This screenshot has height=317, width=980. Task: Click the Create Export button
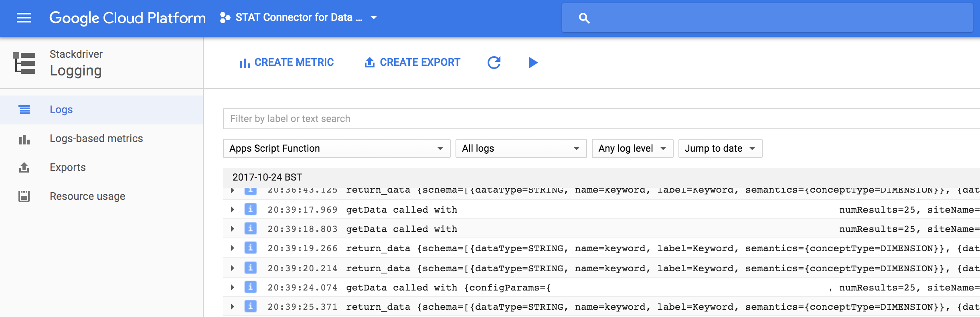coord(412,63)
